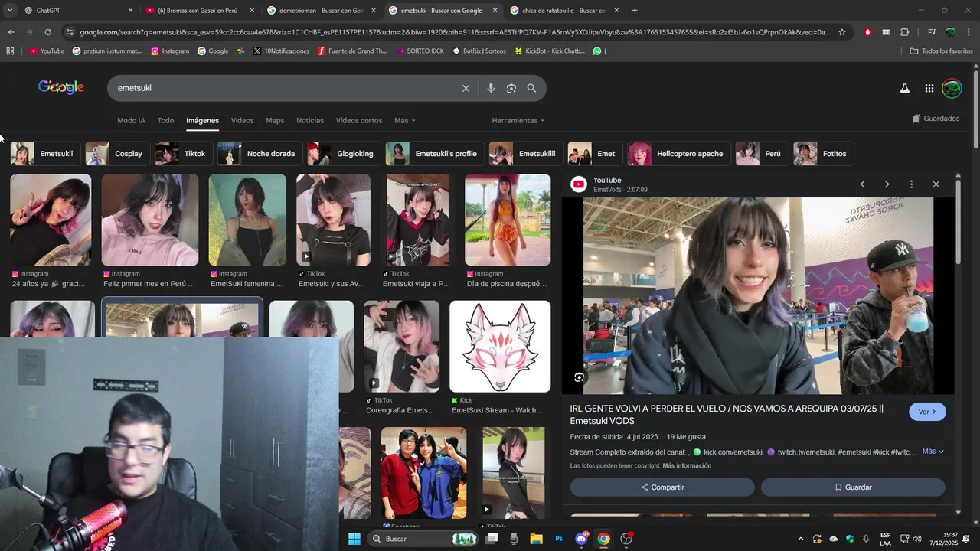Open Discord from taskbar
Viewport: 980px width, 551px height.
pyautogui.click(x=581, y=539)
